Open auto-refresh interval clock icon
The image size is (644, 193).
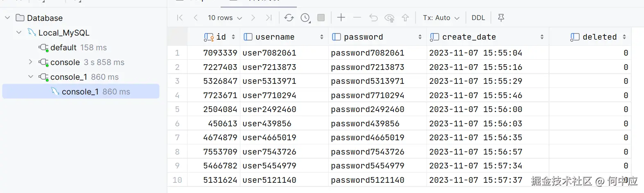coord(305,18)
